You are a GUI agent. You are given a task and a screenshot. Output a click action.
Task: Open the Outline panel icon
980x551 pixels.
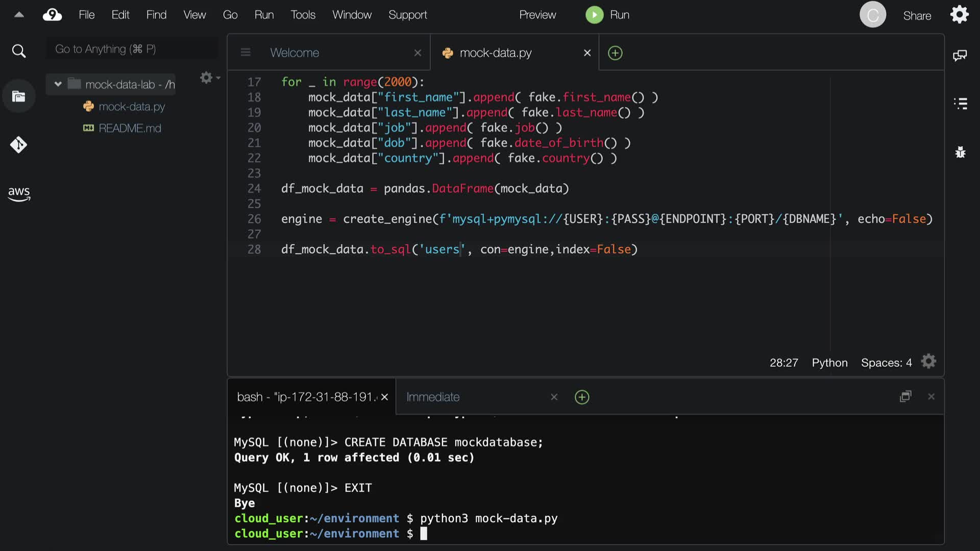960,104
